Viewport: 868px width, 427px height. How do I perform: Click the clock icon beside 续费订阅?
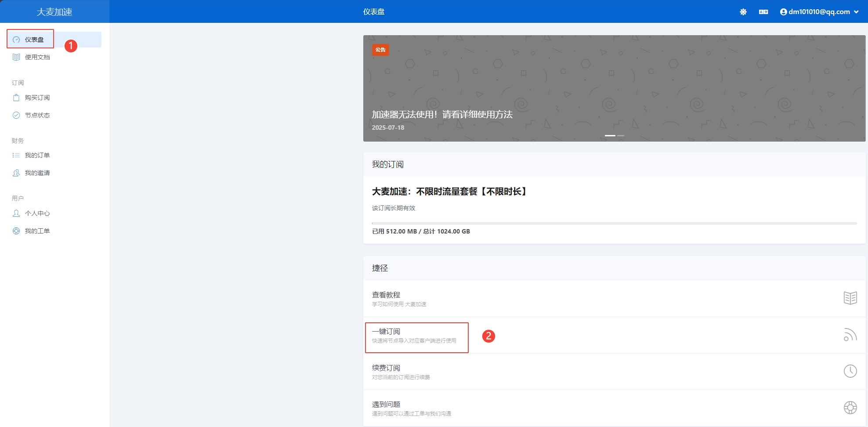(850, 371)
